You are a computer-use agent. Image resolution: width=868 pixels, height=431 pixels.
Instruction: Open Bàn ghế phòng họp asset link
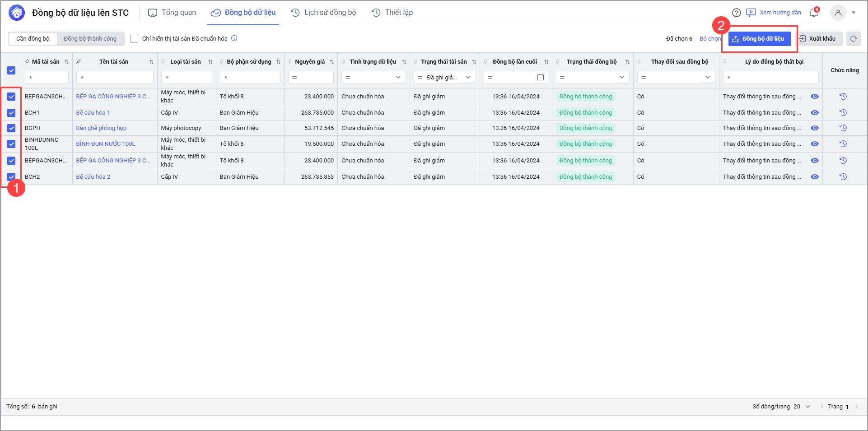click(101, 128)
